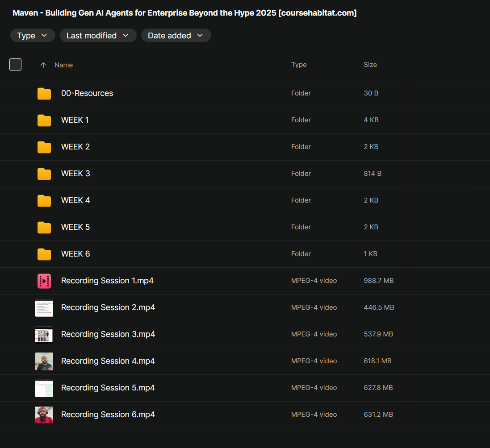Sort by the Name column header
490x448 pixels.
(x=63, y=65)
